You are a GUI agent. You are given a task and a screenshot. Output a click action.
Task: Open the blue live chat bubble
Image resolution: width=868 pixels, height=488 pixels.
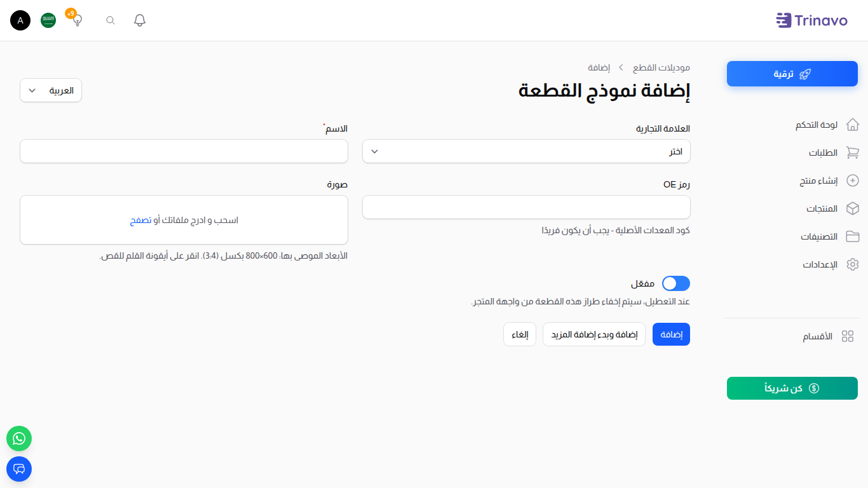coord(19,469)
